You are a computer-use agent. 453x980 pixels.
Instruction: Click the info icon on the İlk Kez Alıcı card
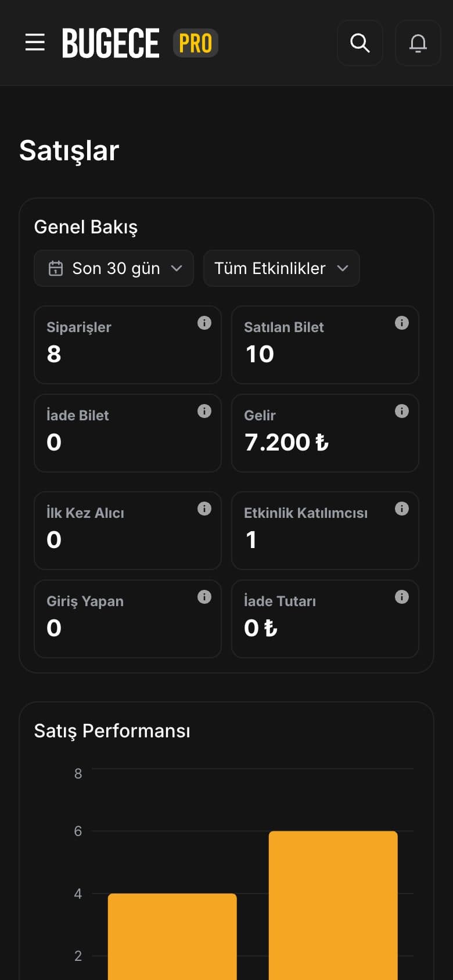[204, 509]
